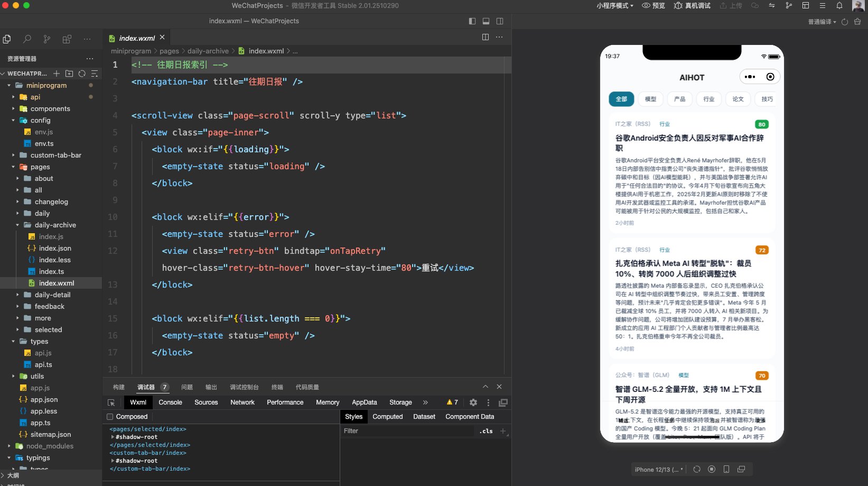Click the user avatar in top bar
Image resolution: width=868 pixels, height=486 pixels.
858,6
